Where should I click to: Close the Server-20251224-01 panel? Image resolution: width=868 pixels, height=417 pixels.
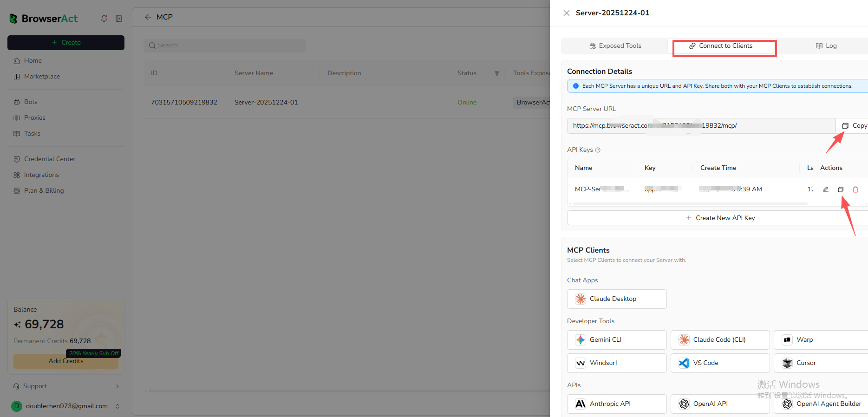click(x=567, y=13)
